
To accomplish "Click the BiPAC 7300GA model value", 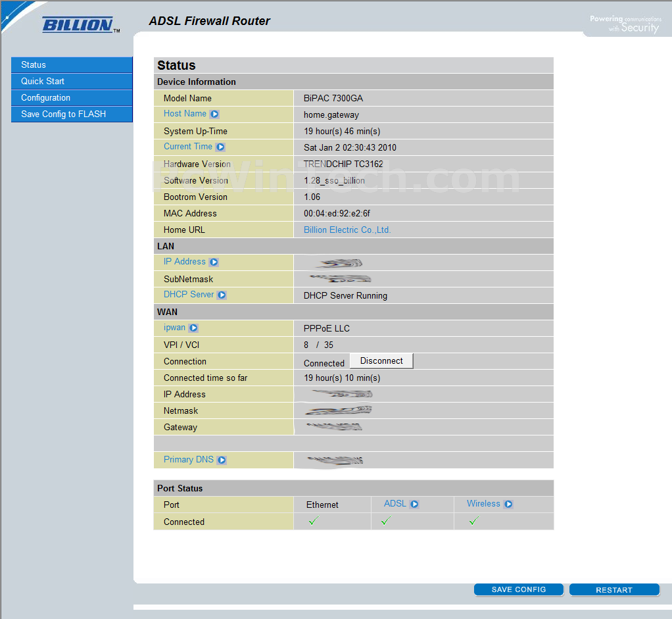I will pos(333,98).
